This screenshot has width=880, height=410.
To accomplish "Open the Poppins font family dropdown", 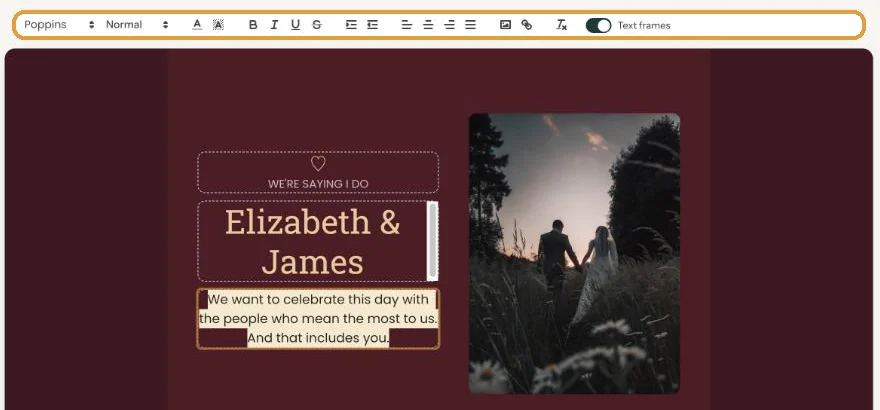I will [59, 25].
